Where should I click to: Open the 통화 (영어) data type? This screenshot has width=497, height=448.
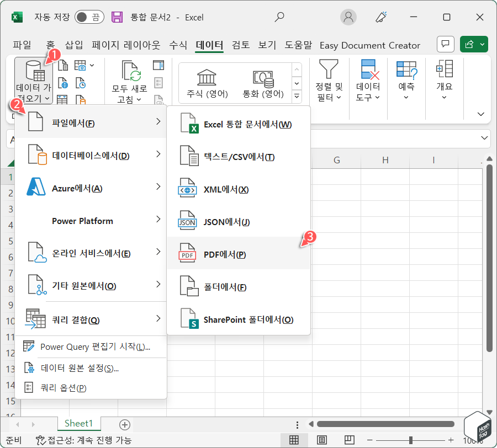tap(262, 82)
